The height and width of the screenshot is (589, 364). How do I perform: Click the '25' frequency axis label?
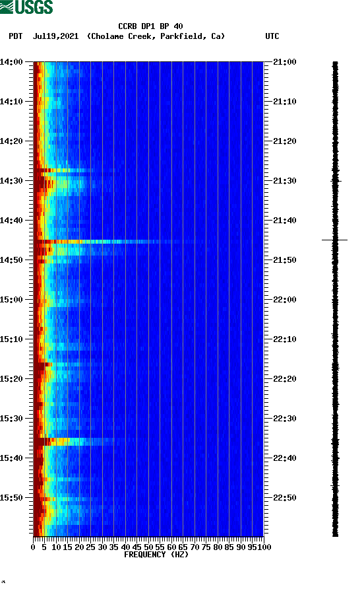point(91,547)
